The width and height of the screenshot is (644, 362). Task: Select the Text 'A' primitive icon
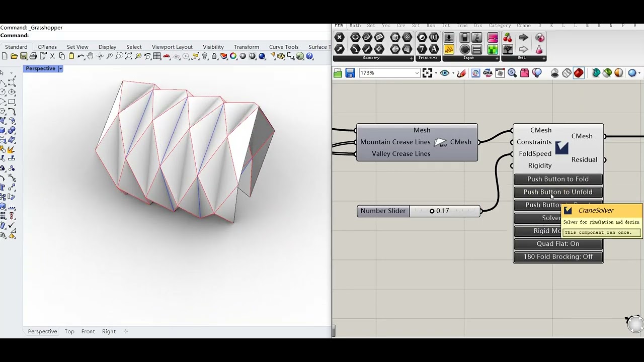(x=434, y=49)
